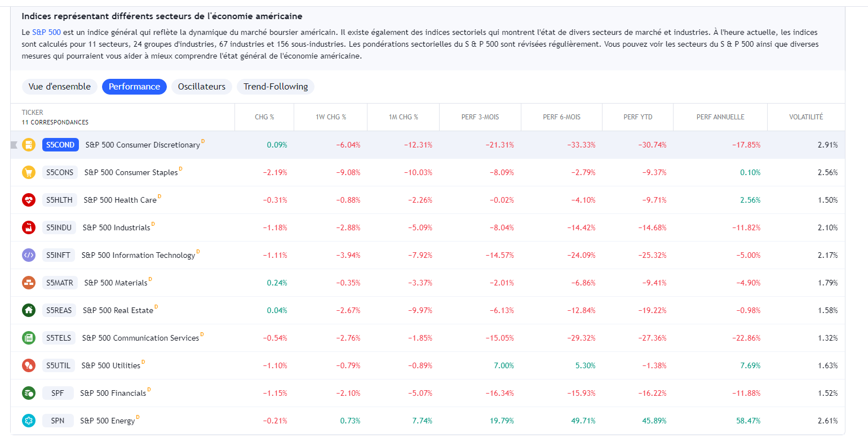The image size is (868, 442).
Task: Click the Consumer Staples shopping cart icon
Action: point(29,172)
